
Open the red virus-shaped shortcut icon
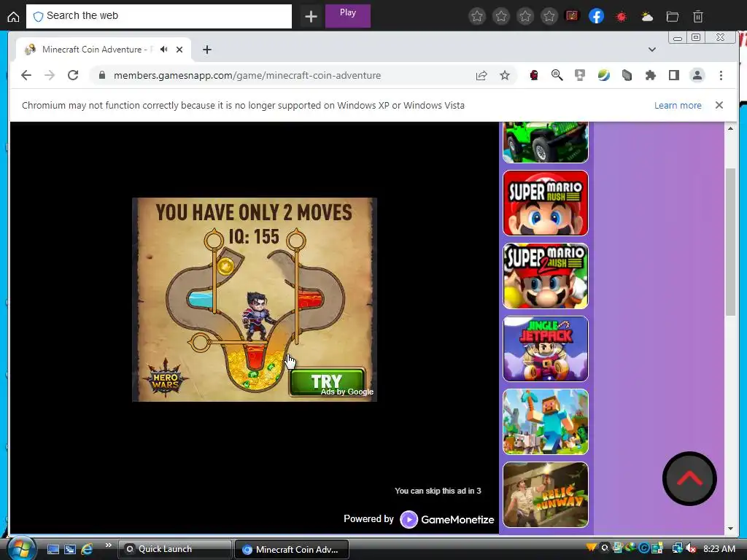click(x=622, y=17)
